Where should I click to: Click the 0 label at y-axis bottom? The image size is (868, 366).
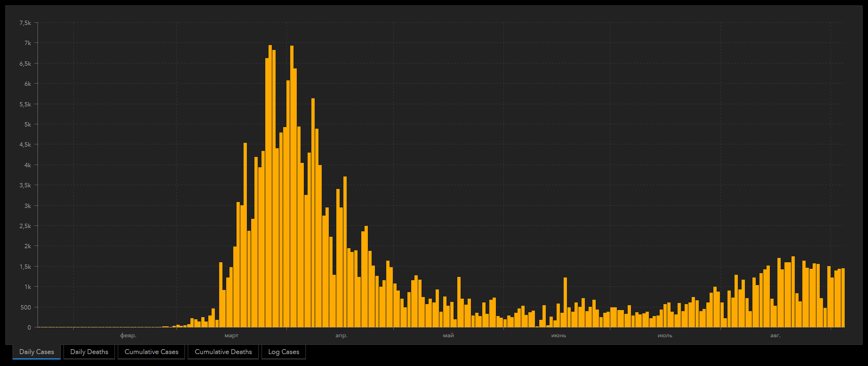(x=29, y=327)
